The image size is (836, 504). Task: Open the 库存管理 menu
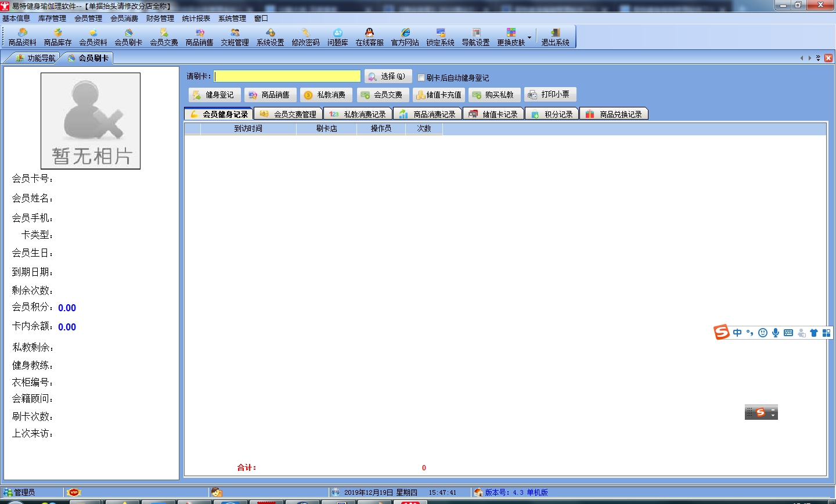point(52,19)
